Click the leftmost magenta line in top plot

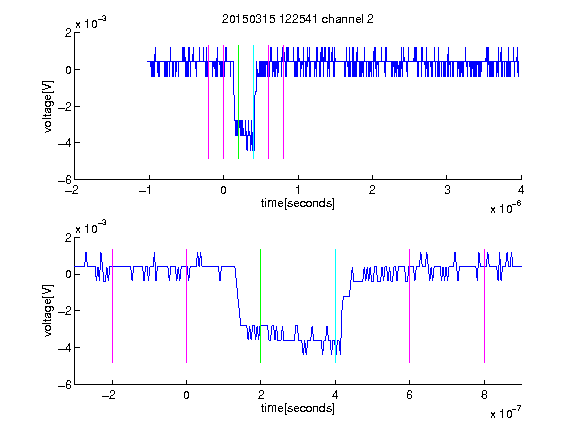pyautogui.click(x=209, y=102)
